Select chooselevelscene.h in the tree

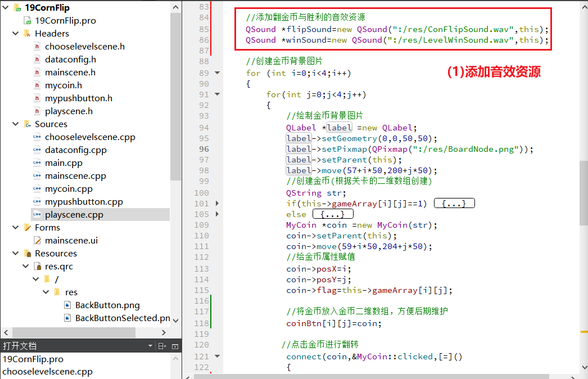pyautogui.click(x=85, y=46)
